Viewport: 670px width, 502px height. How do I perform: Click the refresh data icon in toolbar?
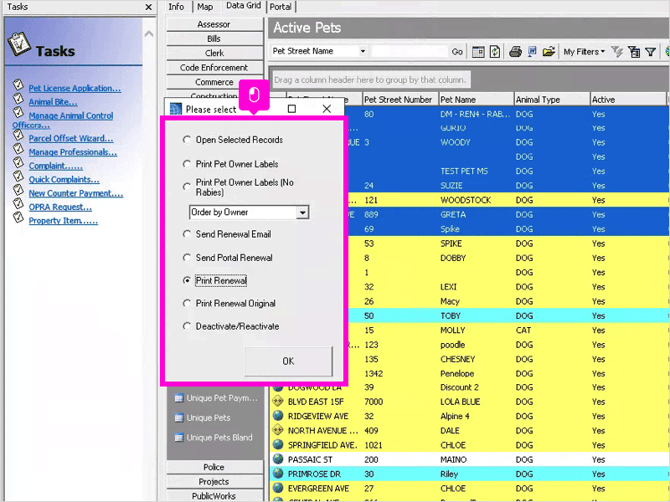click(x=495, y=52)
